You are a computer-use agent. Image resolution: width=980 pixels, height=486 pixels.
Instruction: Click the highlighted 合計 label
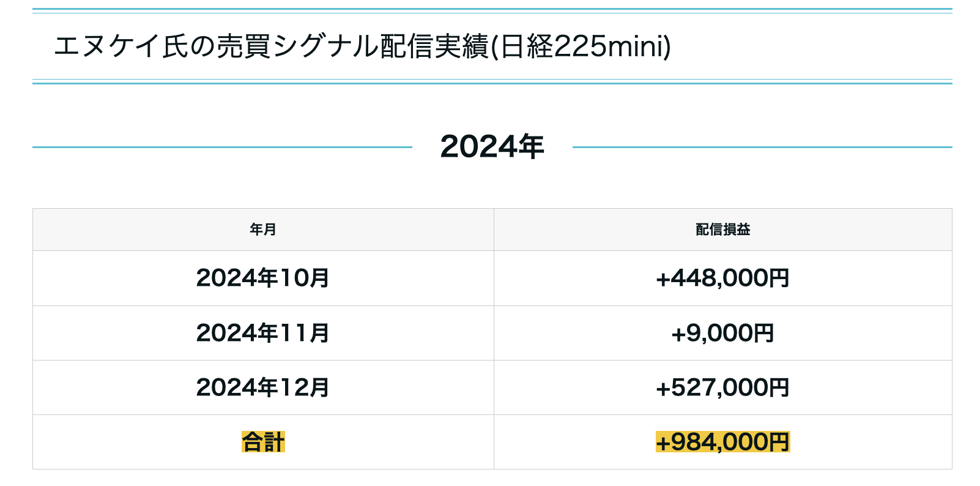point(263,442)
